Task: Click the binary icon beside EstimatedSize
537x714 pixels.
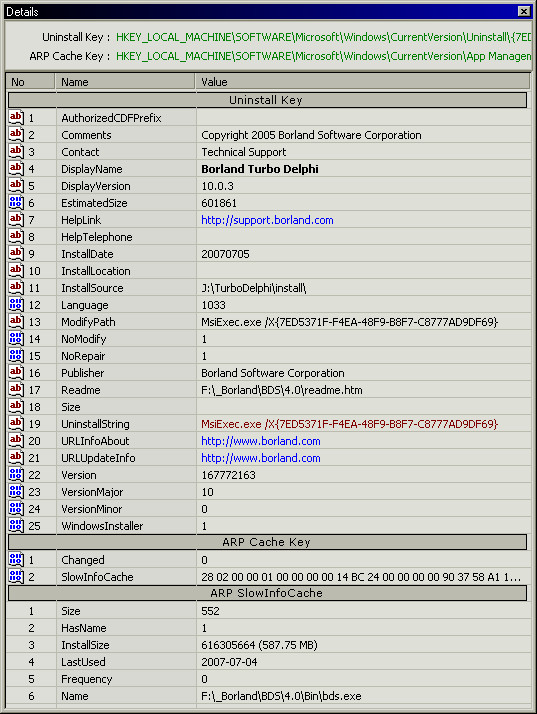Action: tap(16, 202)
